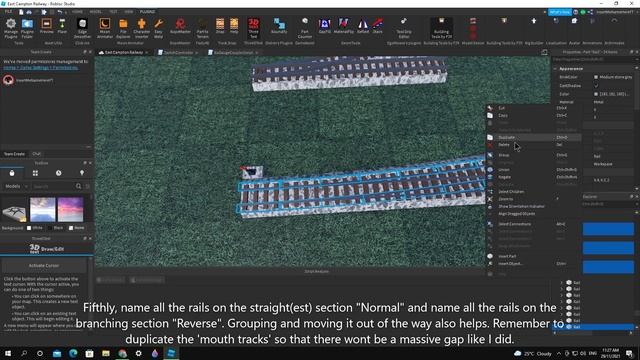Choose Cut in the context menu
Image resolution: width=640 pixels, height=360 pixels.
533,108
